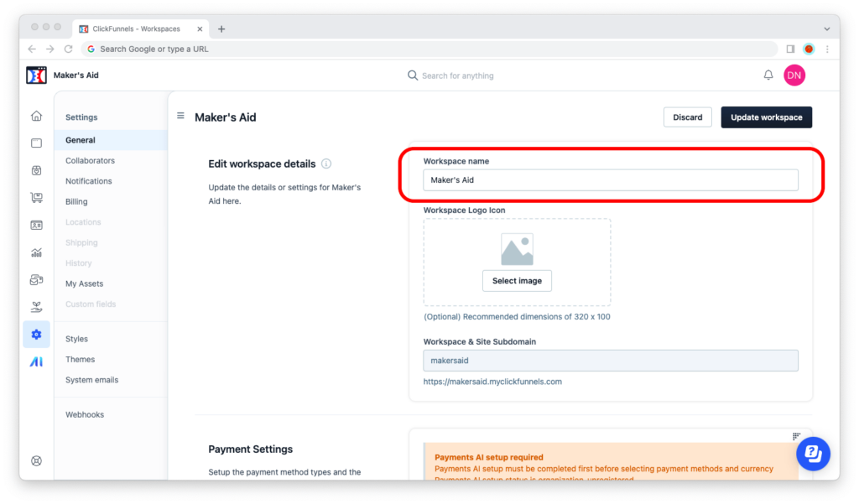Click the info icon beside Edit workspace details

326,164
